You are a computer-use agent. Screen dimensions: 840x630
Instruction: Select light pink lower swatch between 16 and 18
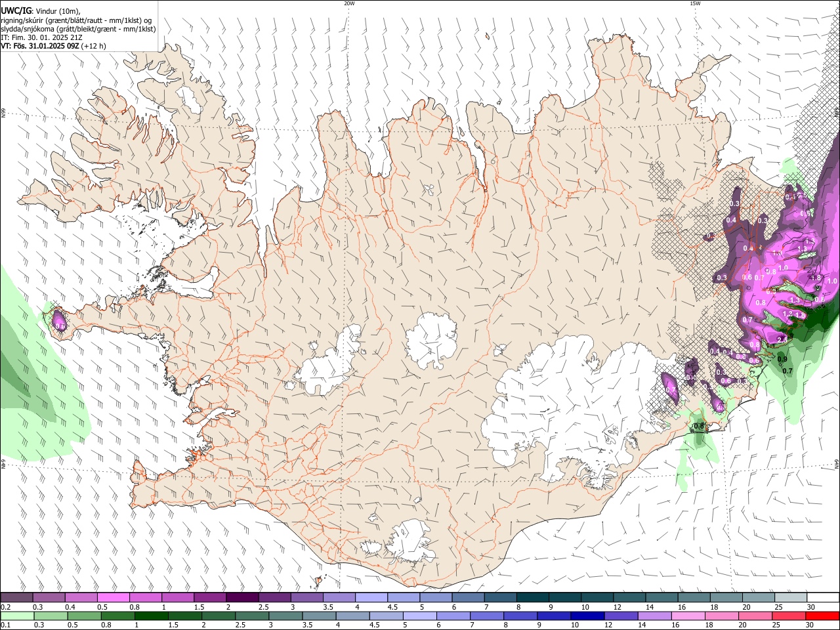(689, 616)
